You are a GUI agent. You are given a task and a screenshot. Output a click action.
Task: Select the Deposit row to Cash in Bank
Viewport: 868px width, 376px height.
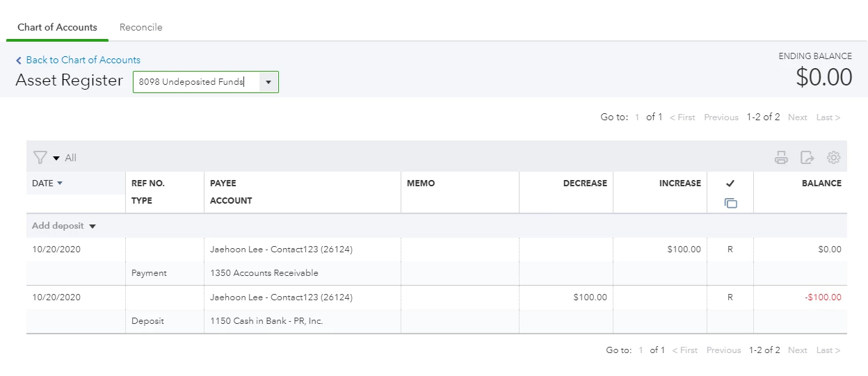point(437,309)
